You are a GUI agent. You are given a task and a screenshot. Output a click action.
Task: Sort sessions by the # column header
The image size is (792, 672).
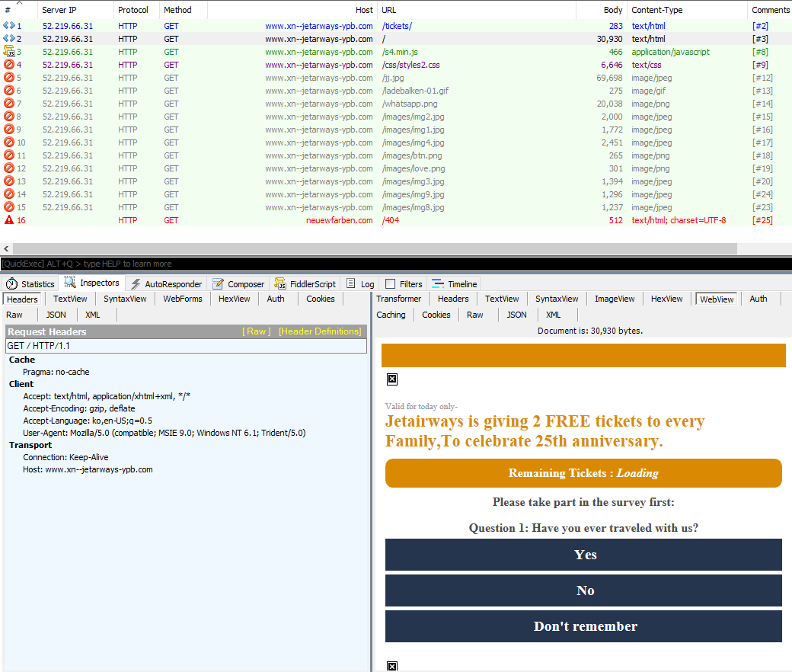click(x=8, y=10)
